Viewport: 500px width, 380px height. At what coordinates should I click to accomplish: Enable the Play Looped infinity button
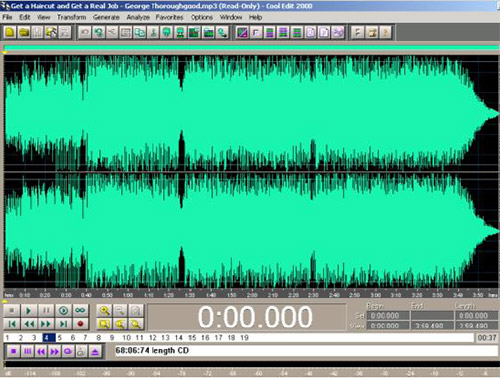[80, 311]
